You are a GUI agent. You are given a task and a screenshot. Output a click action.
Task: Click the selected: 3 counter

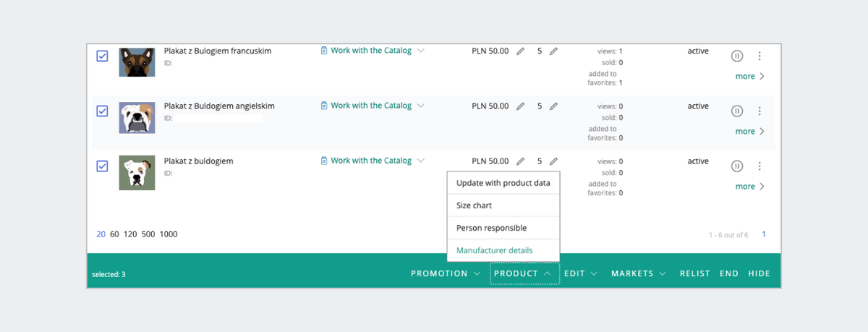click(x=109, y=275)
